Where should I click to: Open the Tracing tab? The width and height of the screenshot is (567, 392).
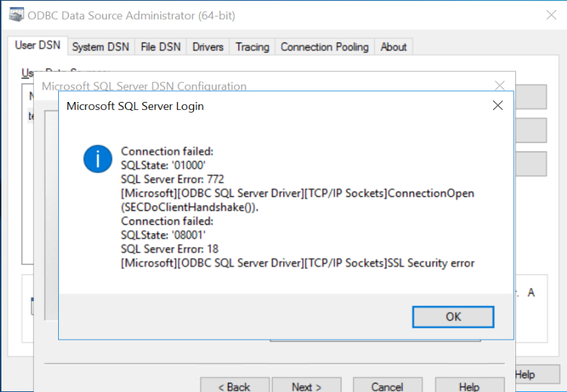253,47
